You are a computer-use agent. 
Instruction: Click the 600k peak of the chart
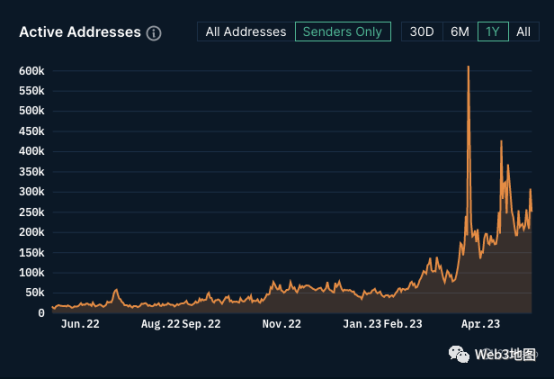(x=468, y=67)
